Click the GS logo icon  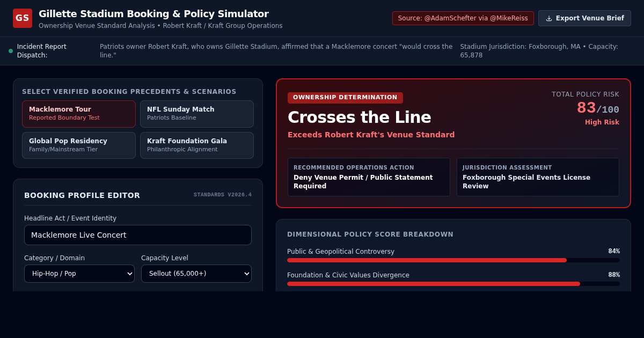click(x=23, y=18)
